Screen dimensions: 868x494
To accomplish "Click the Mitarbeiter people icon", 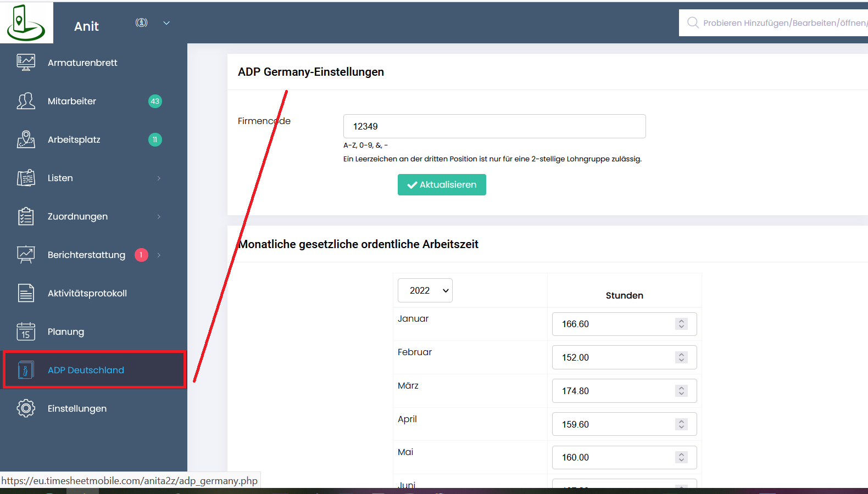I will click(26, 101).
